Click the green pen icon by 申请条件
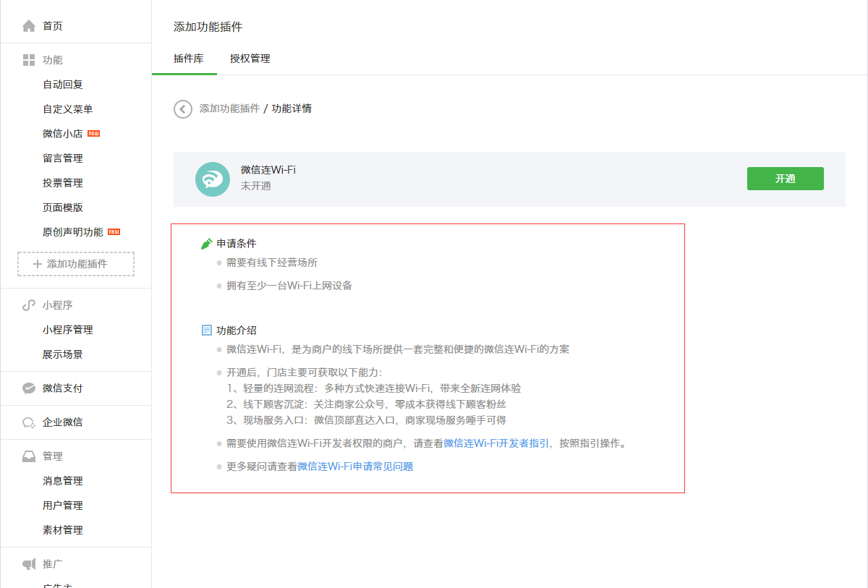Screen dimensions: 868x588 pyautogui.click(x=206, y=244)
